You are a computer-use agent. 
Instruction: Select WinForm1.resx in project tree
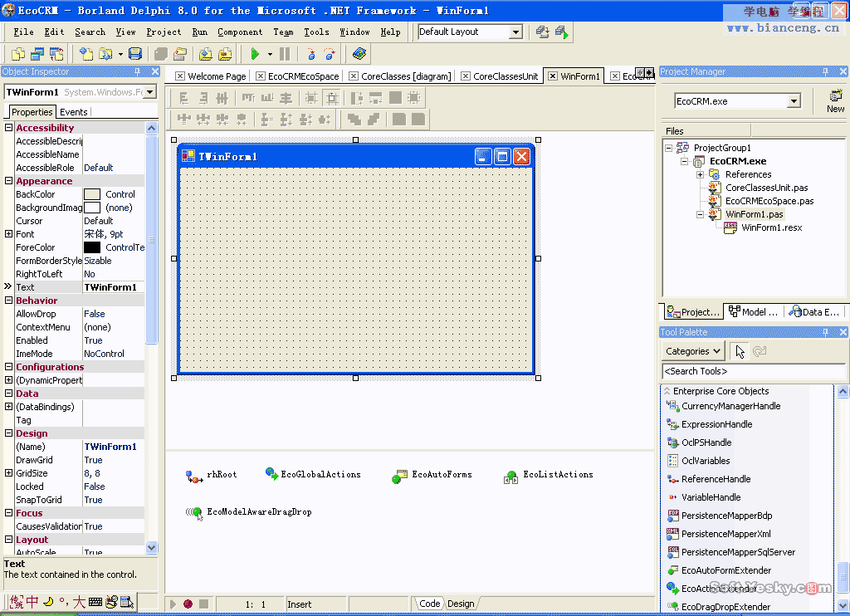point(771,227)
